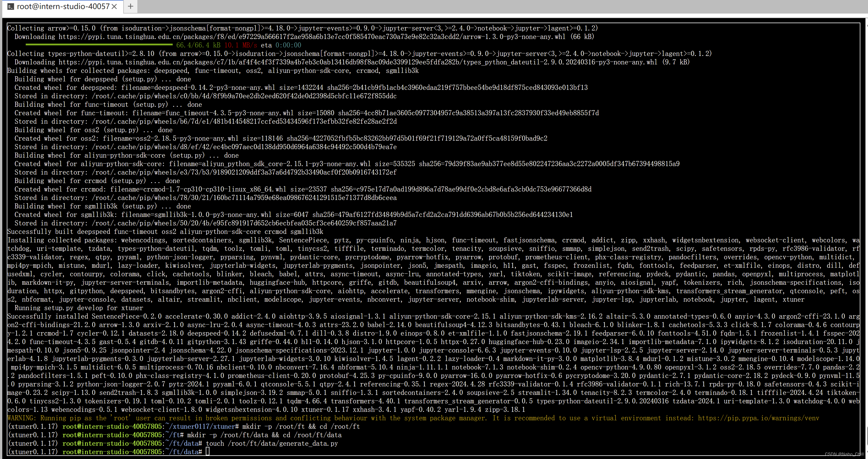Select the root@intern-studio-40057 tab
This screenshot has width=868, height=459.
pyautogui.click(x=63, y=6)
